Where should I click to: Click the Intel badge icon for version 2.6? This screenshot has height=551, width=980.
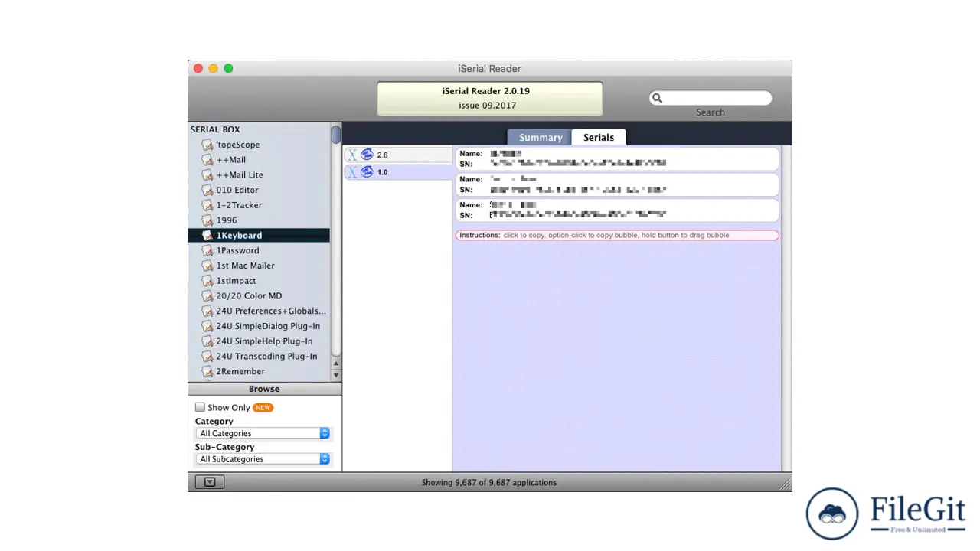point(367,155)
